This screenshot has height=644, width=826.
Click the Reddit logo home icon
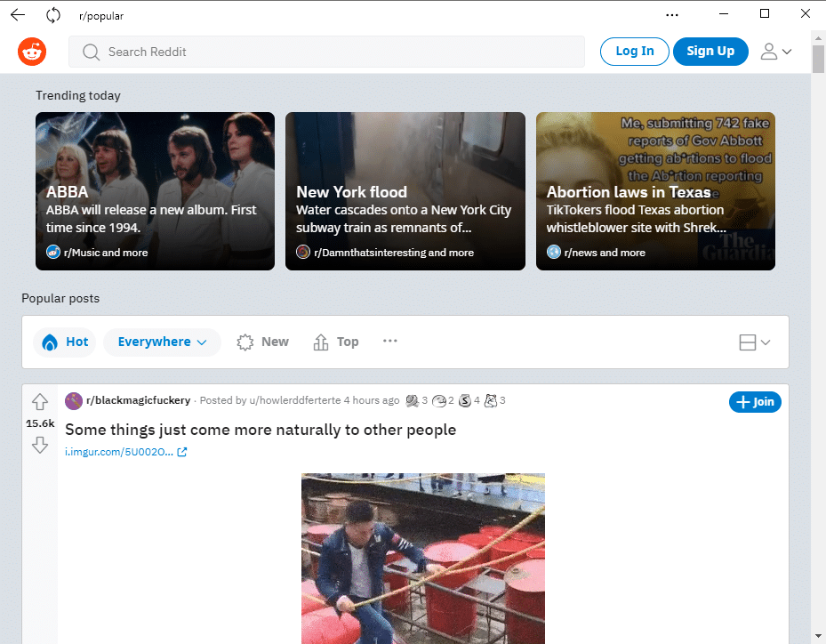pos(32,52)
